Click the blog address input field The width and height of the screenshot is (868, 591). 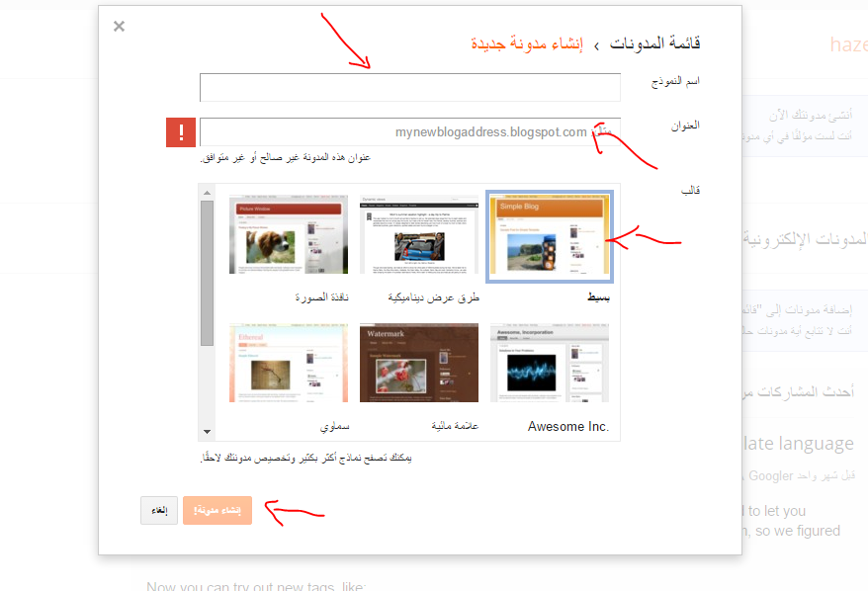[x=409, y=132]
